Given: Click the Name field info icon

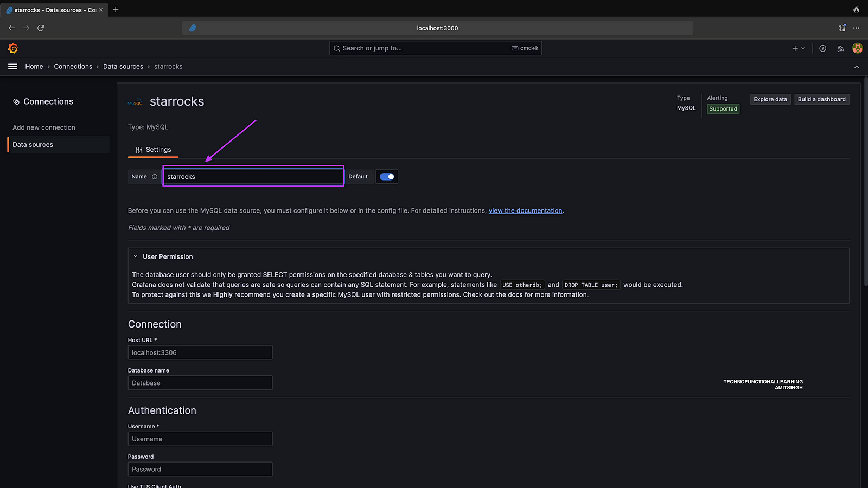Looking at the screenshot, I should pyautogui.click(x=155, y=177).
